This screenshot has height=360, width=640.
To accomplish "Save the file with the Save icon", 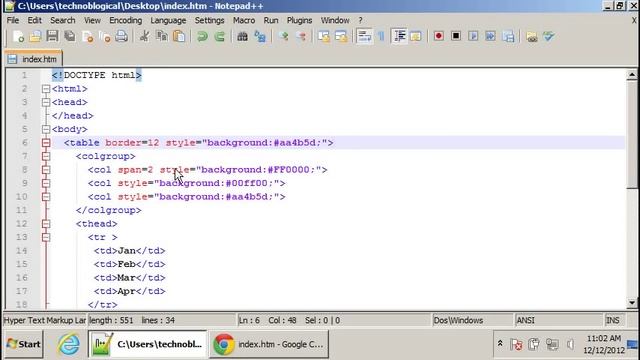I will coord(52,36).
